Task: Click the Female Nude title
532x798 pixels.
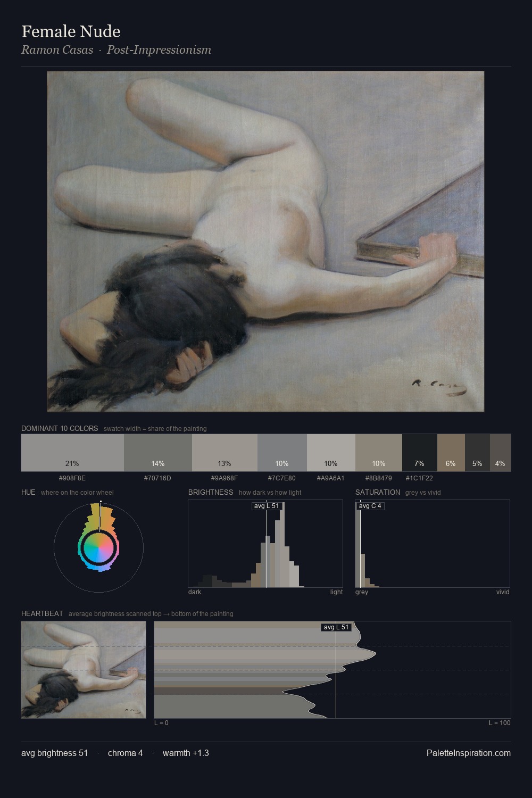Action: 71,32
